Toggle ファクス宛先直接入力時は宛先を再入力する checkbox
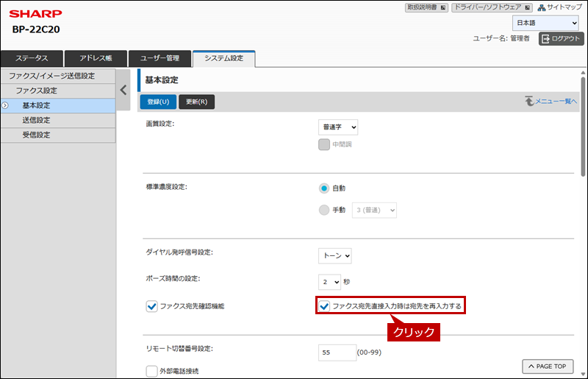The width and height of the screenshot is (588, 379). tap(324, 306)
